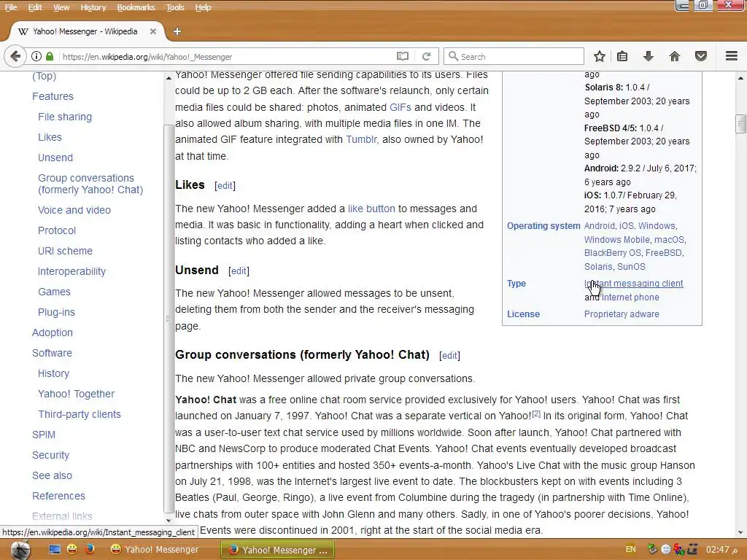Switch to the Yahoo! Messenger taskbar window
Image resolution: width=747 pixels, height=560 pixels.
tap(155, 550)
